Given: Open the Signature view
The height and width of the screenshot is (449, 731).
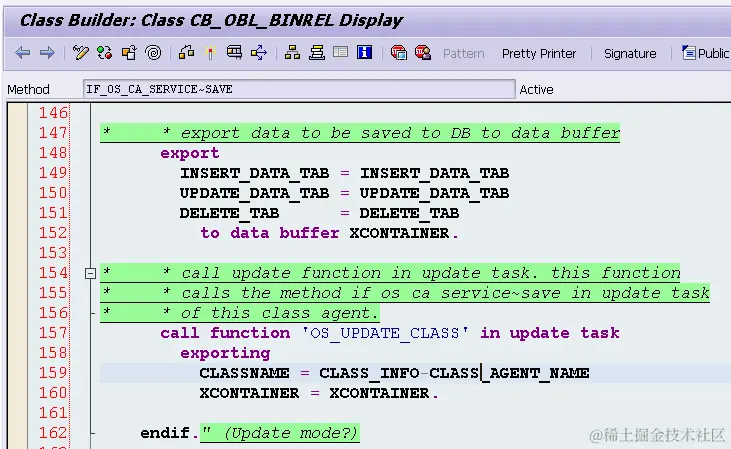Looking at the screenshot, I should point(630,54).
